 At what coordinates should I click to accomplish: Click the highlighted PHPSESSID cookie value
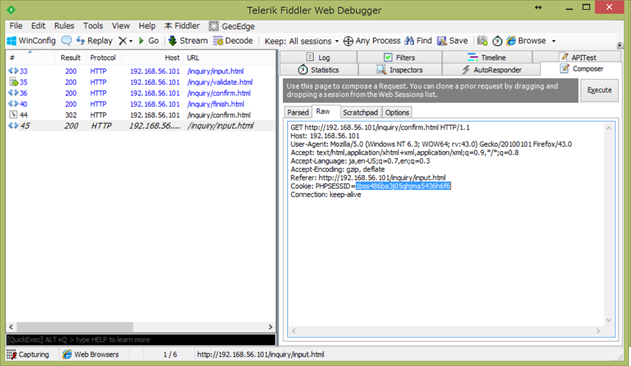pos(403,186)
